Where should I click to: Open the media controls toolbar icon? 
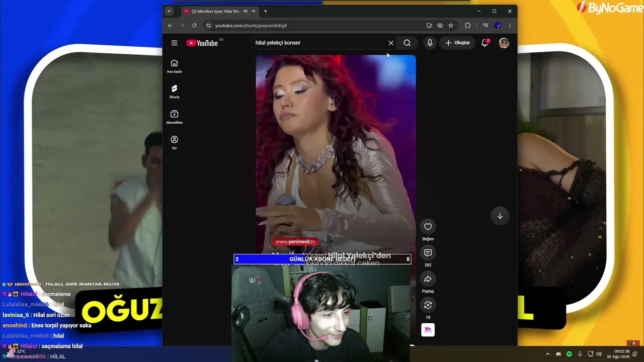click(486, 26)
